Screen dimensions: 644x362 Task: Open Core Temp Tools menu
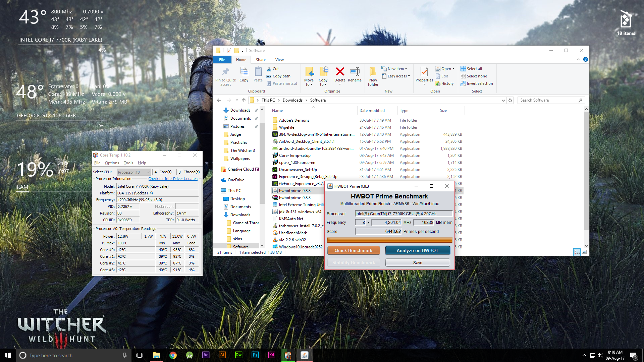coord(128,163)
